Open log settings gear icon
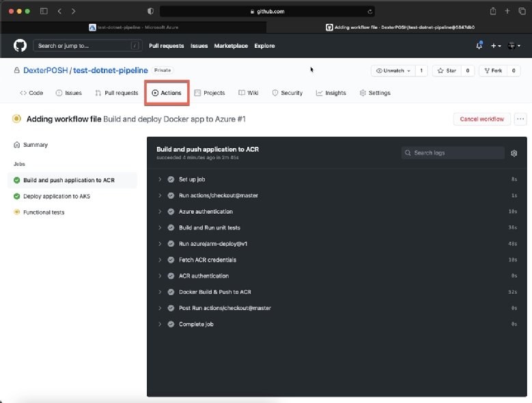This screenshot has width=532, height=403. pyautogui.click(x=514, y=153)
